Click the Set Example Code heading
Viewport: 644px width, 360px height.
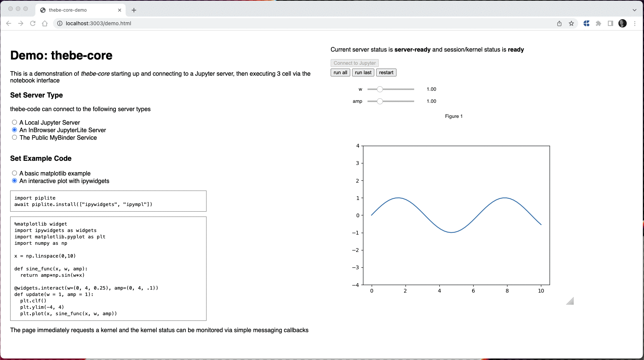click(41, 159)
